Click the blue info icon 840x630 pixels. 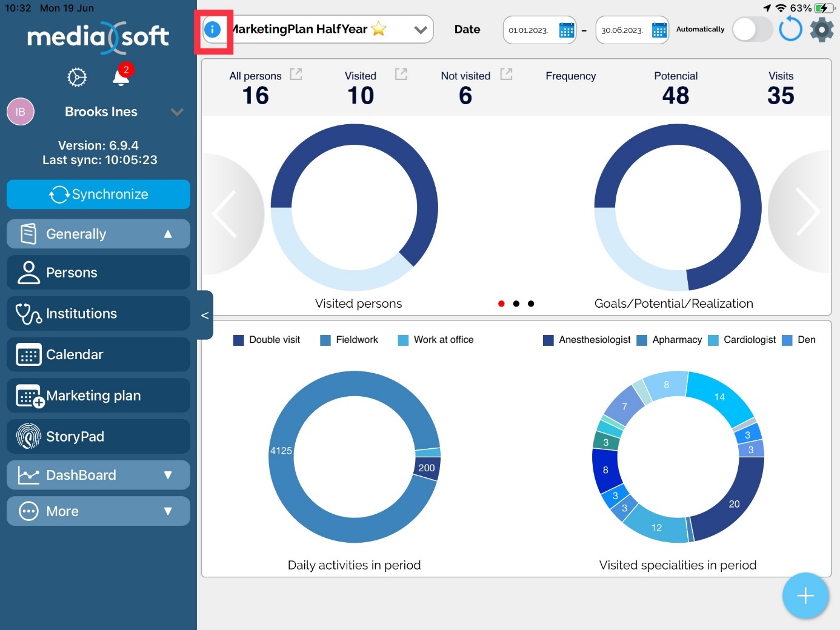(x=212, y=29)
